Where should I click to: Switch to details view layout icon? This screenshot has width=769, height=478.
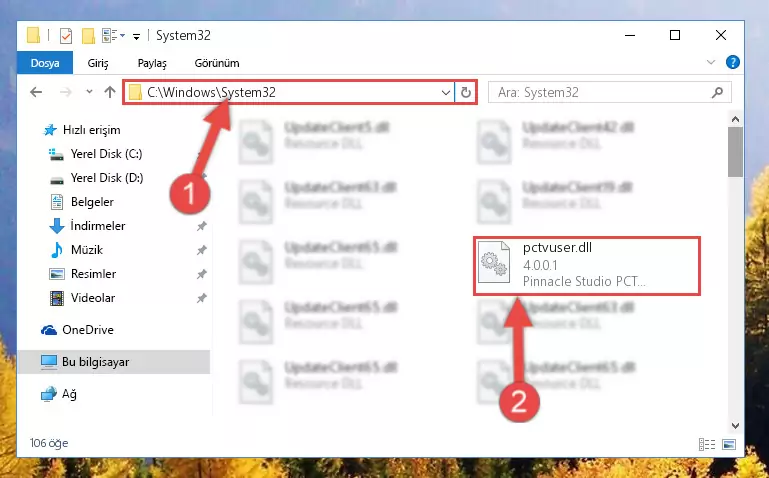point(707,444)
